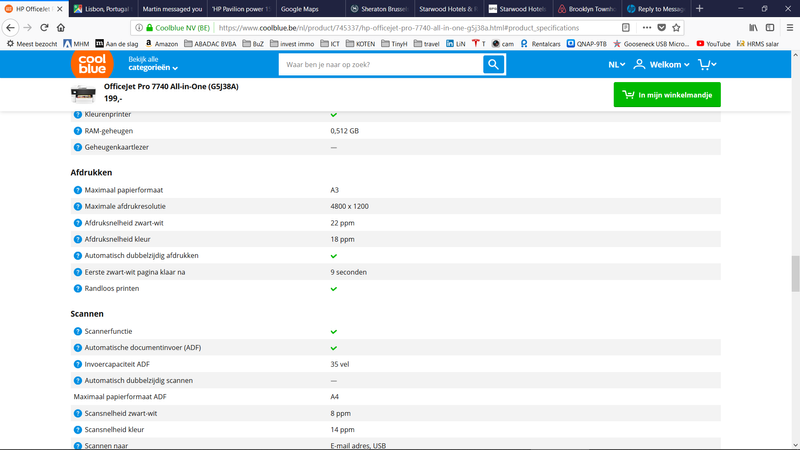Click info icon next to Automatisch dubbelzijdig afdrukken
The width and height of the screenshot is (800, 450).
pos(78,256)
